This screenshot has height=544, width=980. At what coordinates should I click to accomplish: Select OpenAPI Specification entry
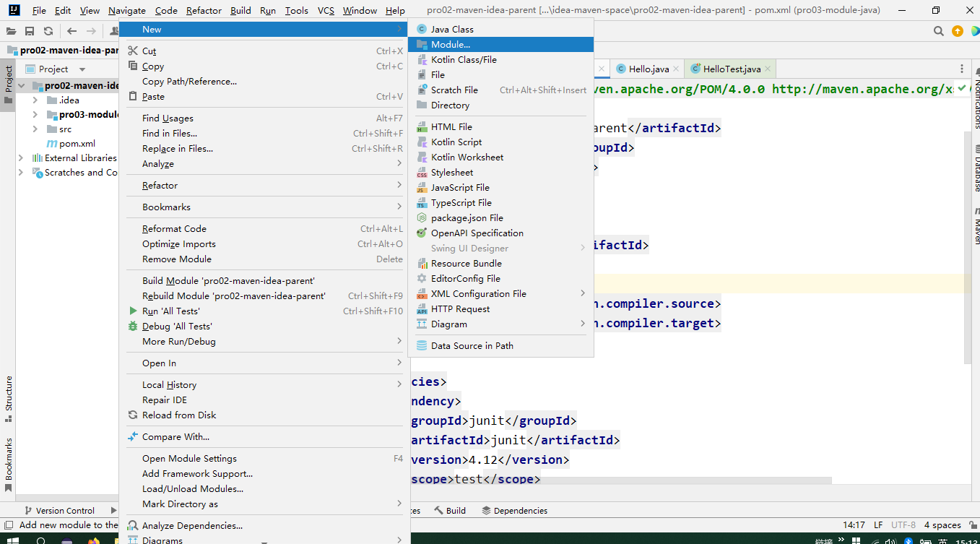[x=500, y=233]
